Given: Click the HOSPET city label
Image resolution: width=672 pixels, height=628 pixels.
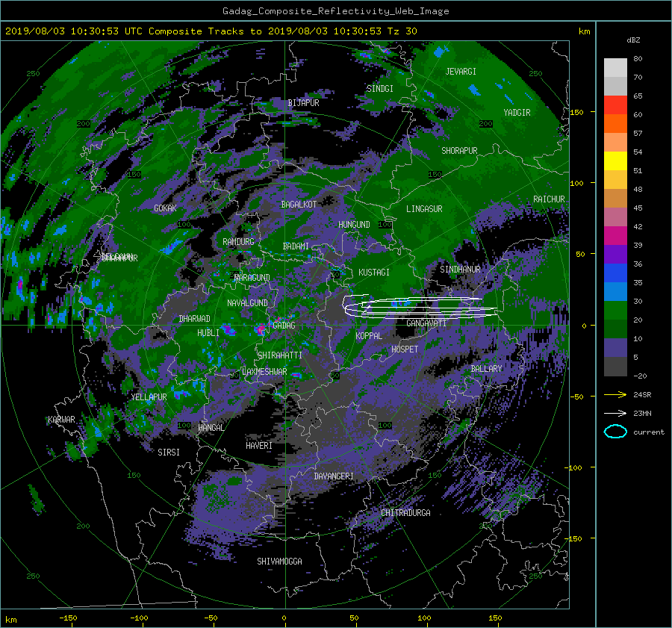Looking at the screenshot, I should click(405, 349).
